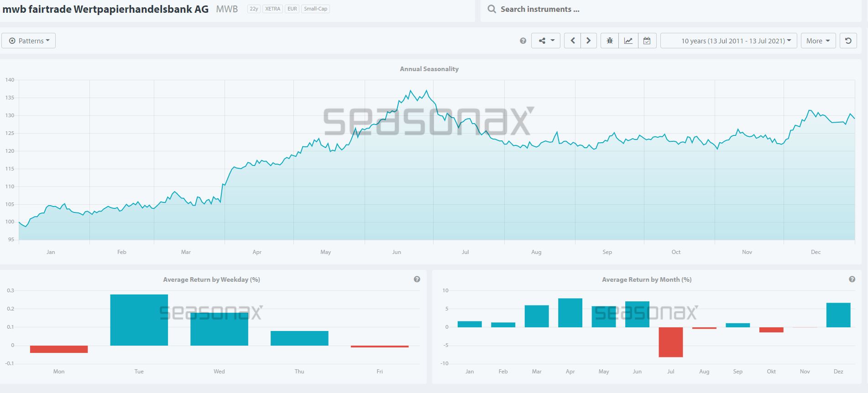Screen dimensions: 868x393
Task: Click the MWB ticker symbol
Action: pyautogui.click(x=227, y=9)
